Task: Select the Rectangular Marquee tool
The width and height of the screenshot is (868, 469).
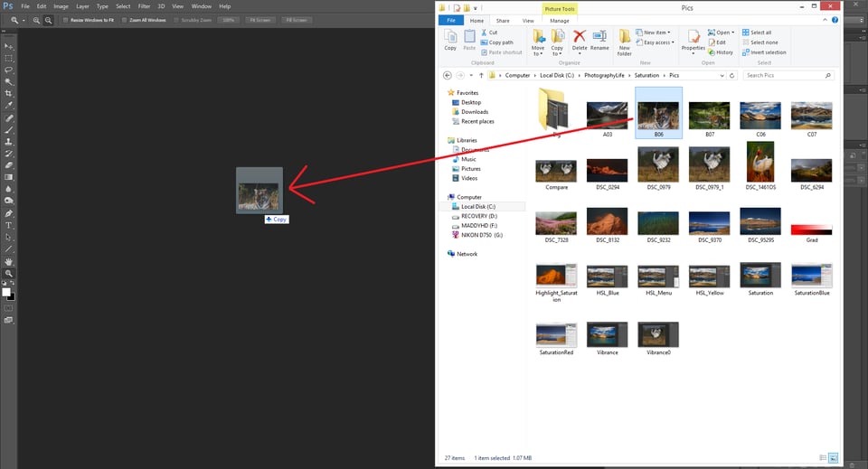Action: pos(8,58)
